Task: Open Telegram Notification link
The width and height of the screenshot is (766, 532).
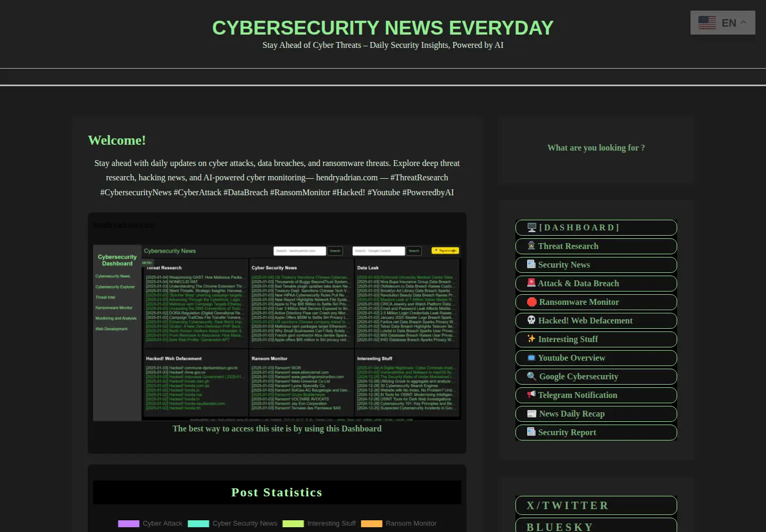Action: 596,395
